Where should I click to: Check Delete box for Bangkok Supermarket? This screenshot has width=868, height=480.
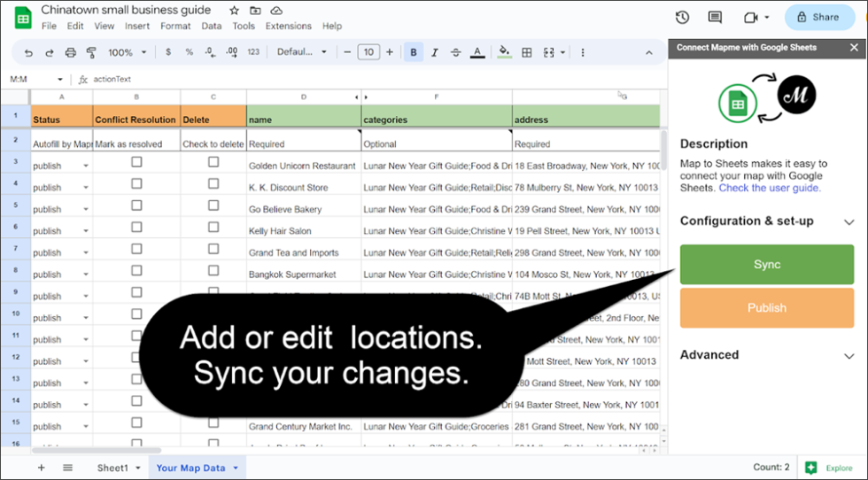tap(213, 271)
